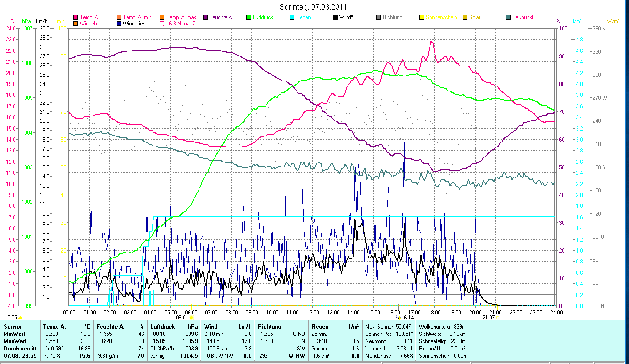Click the yellow Sonnenschein legend square

(x=422, y=17)
